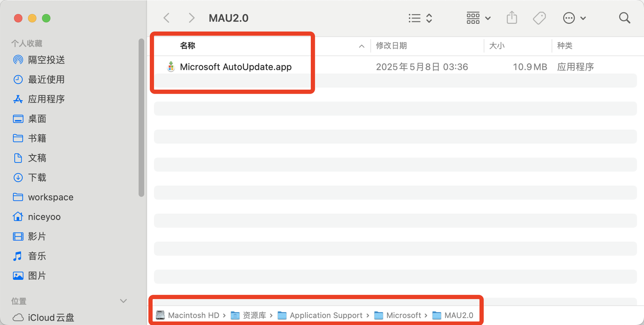This screenshot has height=325, width=644.
Task: Expand the grouping dropdown arrow
Action: pos(488,18)
